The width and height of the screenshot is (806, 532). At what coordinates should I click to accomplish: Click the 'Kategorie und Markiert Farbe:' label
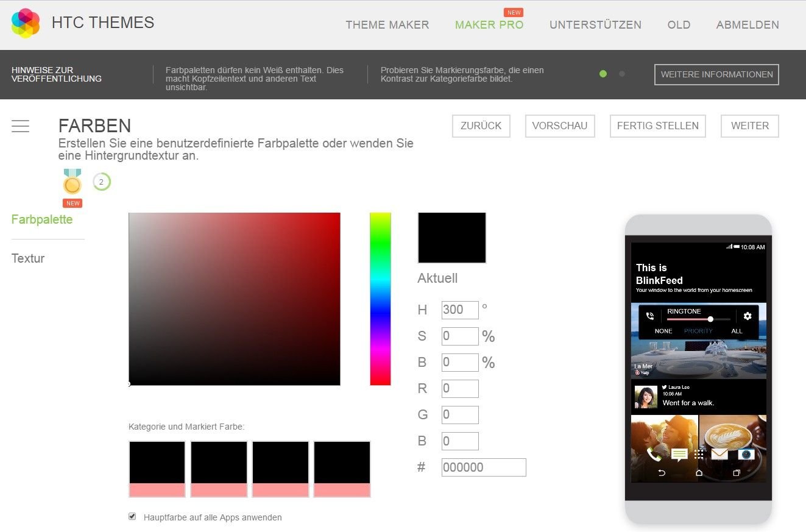(186, 427)
